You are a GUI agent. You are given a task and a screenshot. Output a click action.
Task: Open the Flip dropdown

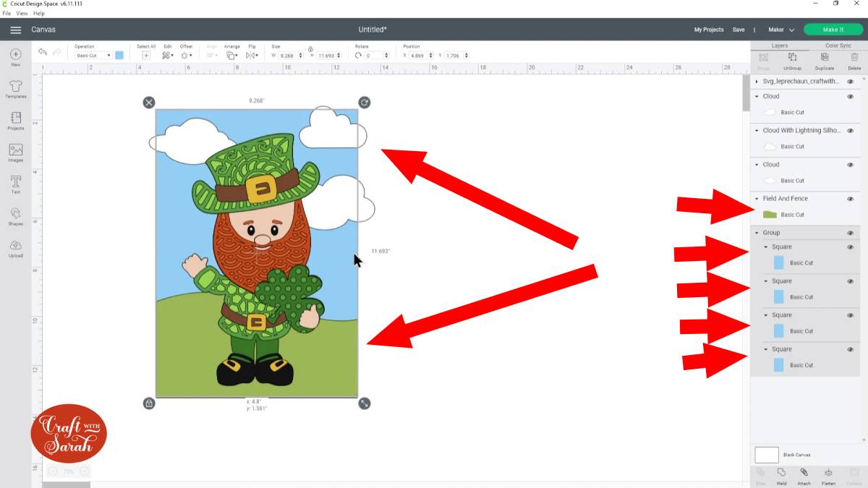(252, 55)
